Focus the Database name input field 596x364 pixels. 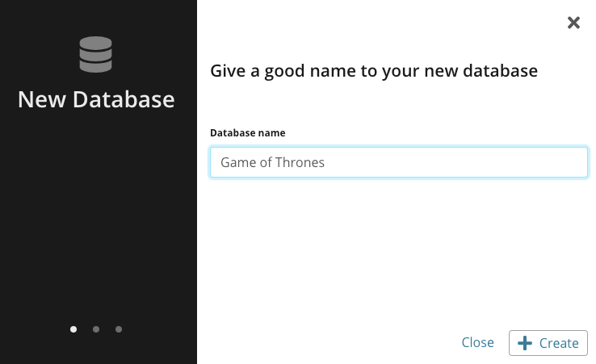tap(399, 162)
